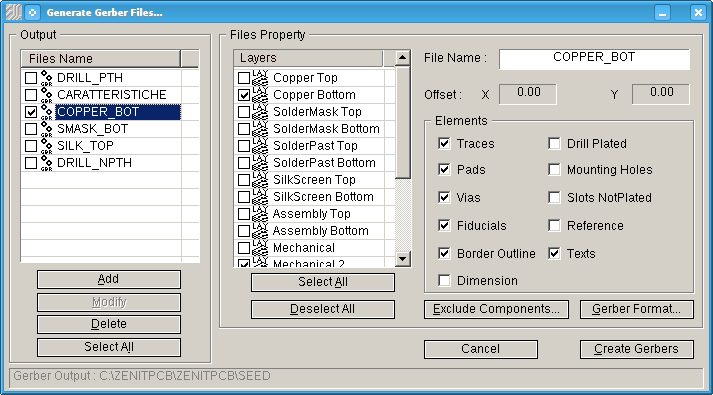Open Exclude Components dialog
This screenshot has width=713, height=395.
pyautogui.click(x=496, y=309)
